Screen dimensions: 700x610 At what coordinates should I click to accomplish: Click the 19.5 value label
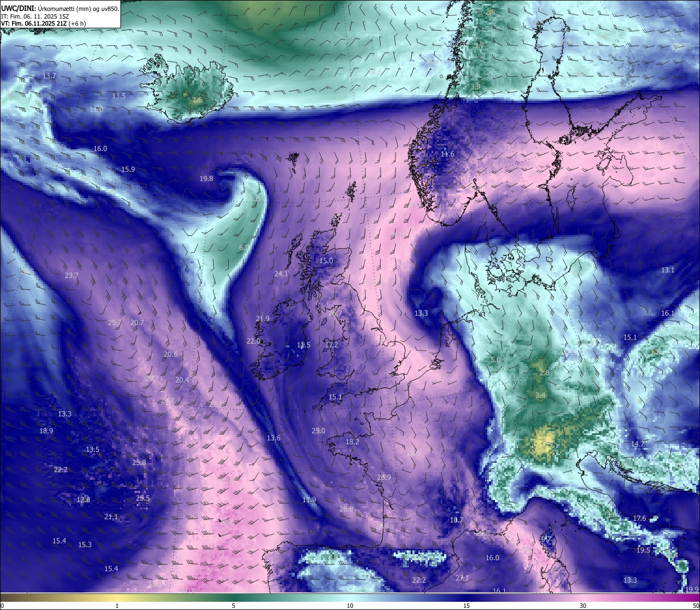[x=643, y=550]
